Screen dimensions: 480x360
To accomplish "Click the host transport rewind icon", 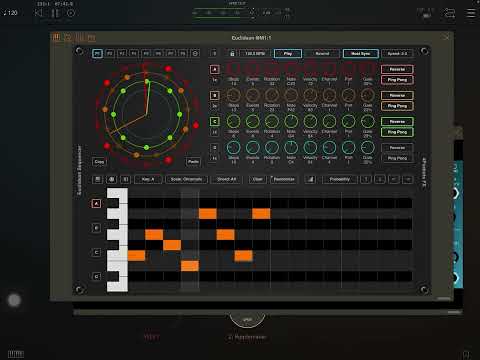I will [39, 13].
